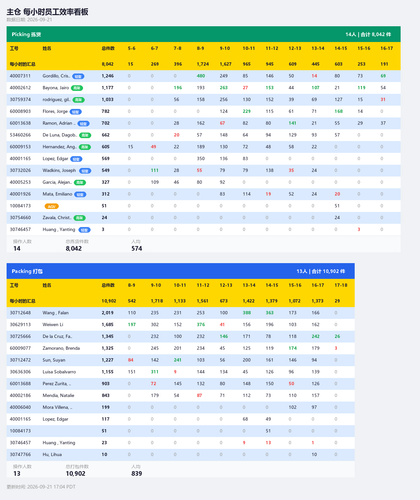The image size is (420, 500).
Task: Click the Picking hourly total '1,724'
Action: (x=203, y=64)
